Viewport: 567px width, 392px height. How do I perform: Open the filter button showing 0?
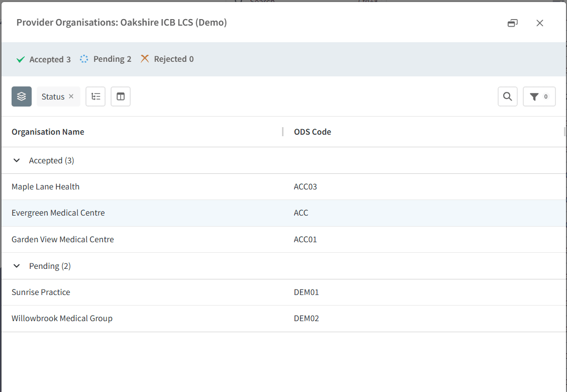(539, 96)
